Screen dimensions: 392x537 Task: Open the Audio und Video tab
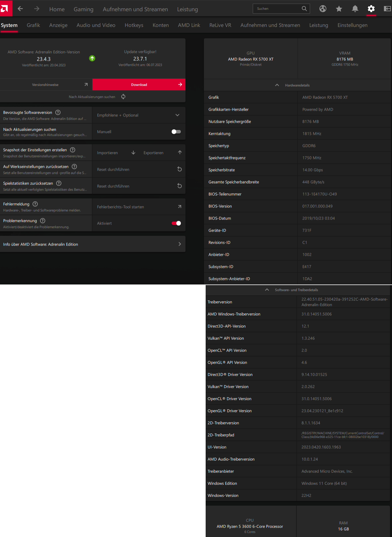click(96, 25)
